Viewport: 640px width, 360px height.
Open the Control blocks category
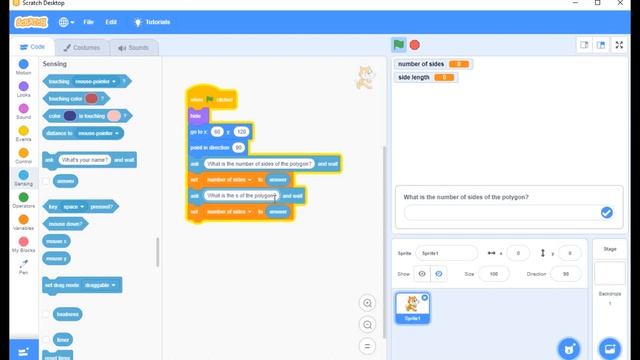[24, 156]
